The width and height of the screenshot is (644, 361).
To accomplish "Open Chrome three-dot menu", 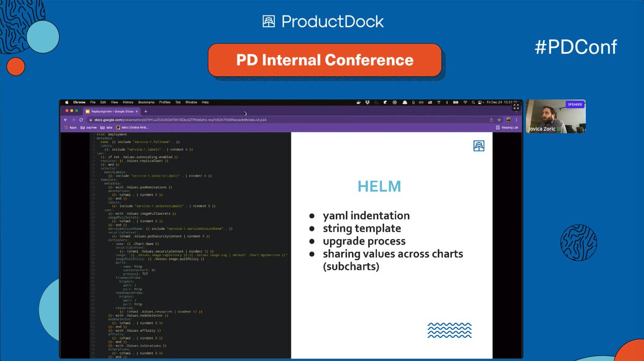I will coord(516,120).
